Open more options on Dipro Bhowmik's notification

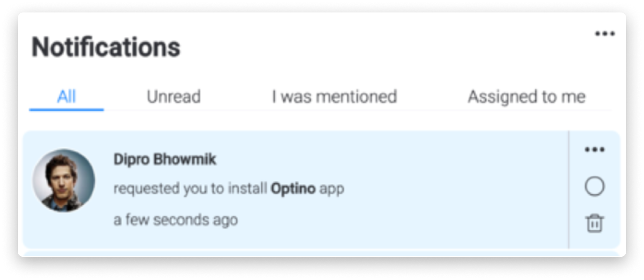point(594,150)
